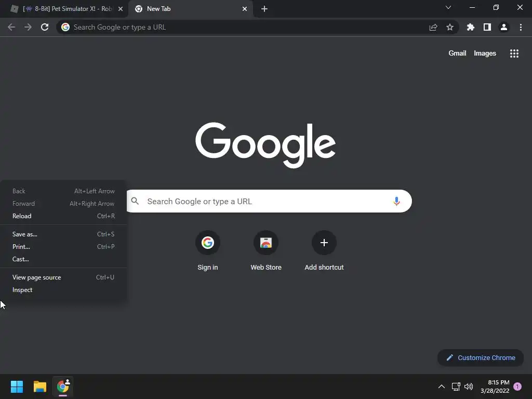Click the Chrome taskbar icon
This screenshot has height=399, width=532.
[x=63, y=387]
